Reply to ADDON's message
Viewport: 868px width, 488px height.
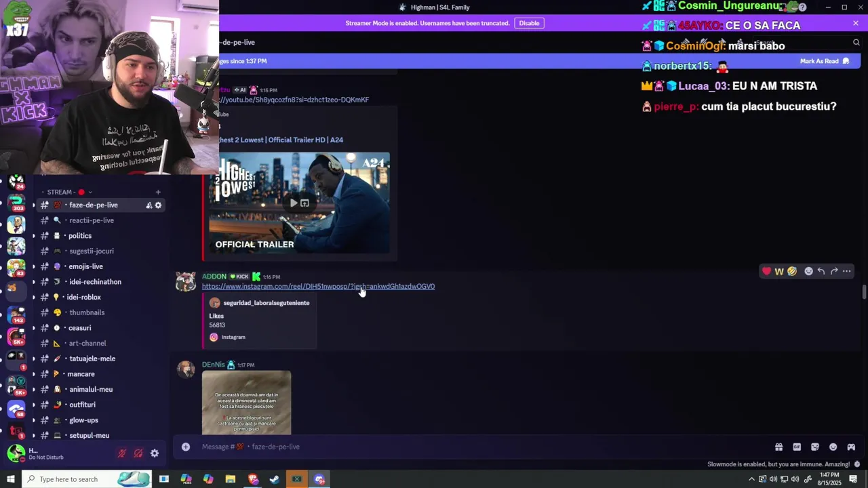[821, 271]
